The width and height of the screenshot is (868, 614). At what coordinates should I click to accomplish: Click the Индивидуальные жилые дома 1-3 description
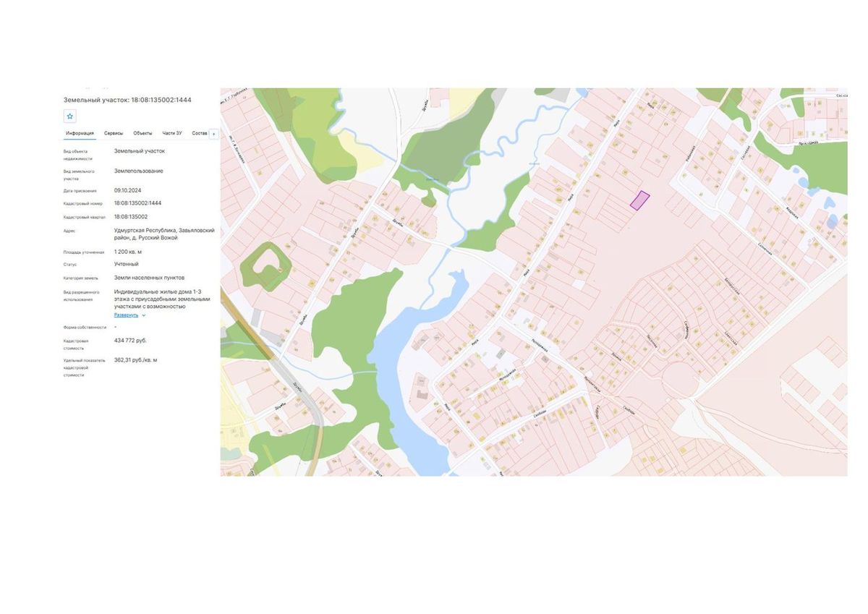point(162,299)
